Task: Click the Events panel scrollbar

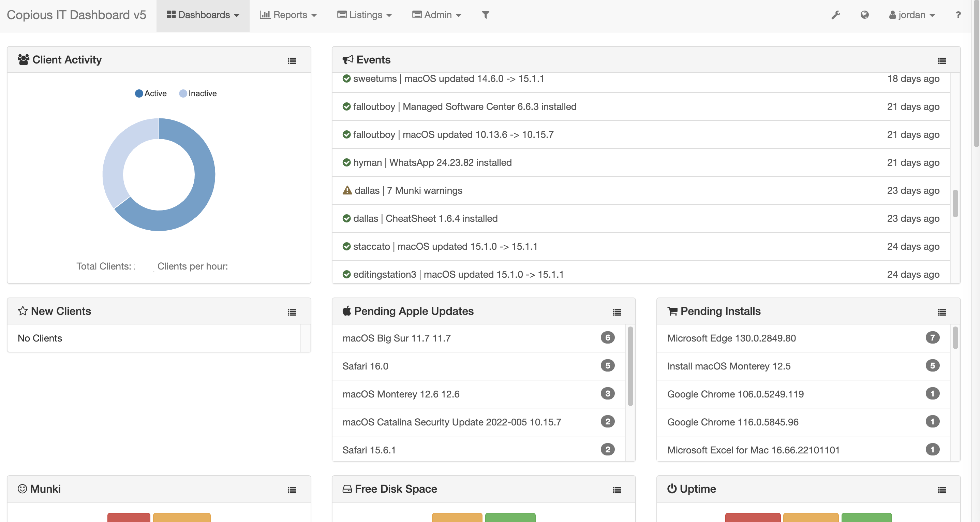Action: click(x=955, y=203)
